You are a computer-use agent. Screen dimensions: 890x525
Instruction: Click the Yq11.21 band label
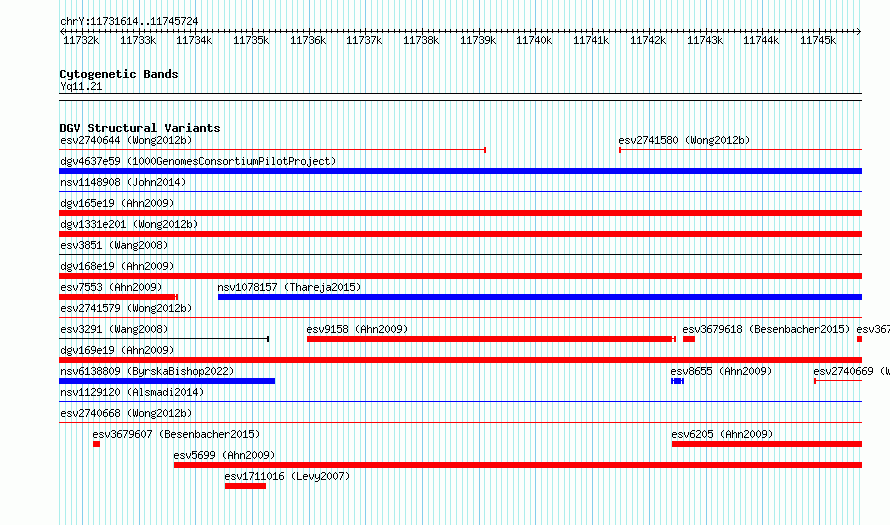pos(81,86)
